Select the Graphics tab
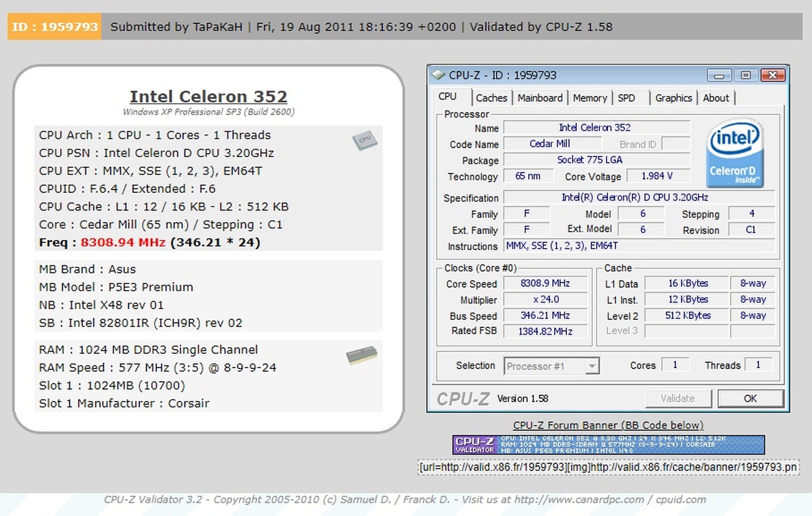Image resolution: width=812 pixels, height=516 pixels. pos(673,98)
